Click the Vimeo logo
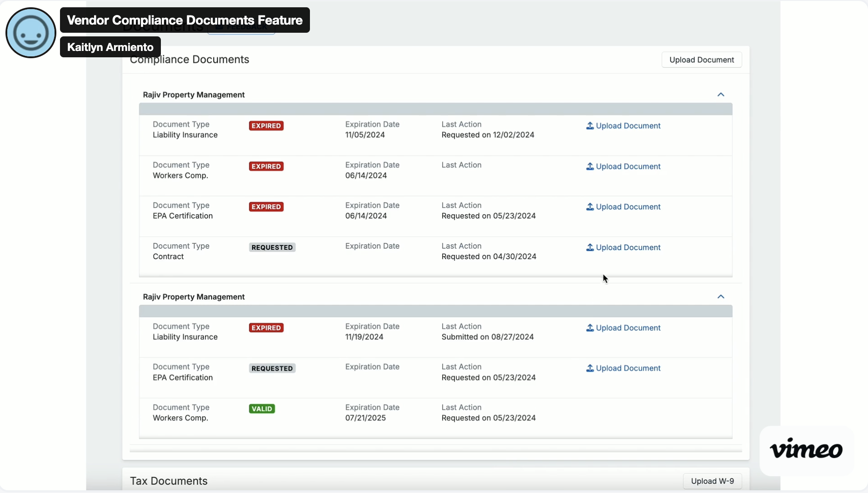The image size is (868, 493). click(806, 450)
